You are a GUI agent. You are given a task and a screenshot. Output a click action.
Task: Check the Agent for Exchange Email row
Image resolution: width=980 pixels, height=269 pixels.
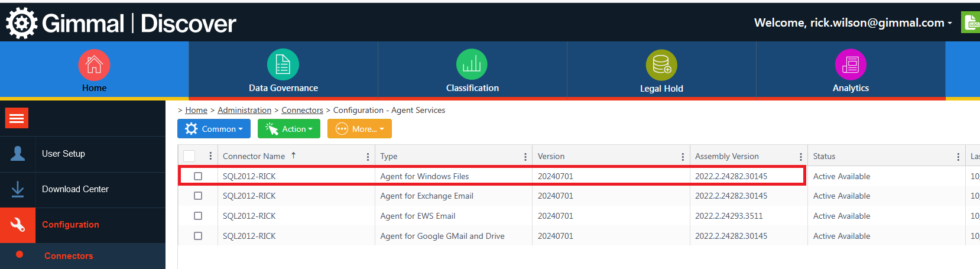(198, 196)
